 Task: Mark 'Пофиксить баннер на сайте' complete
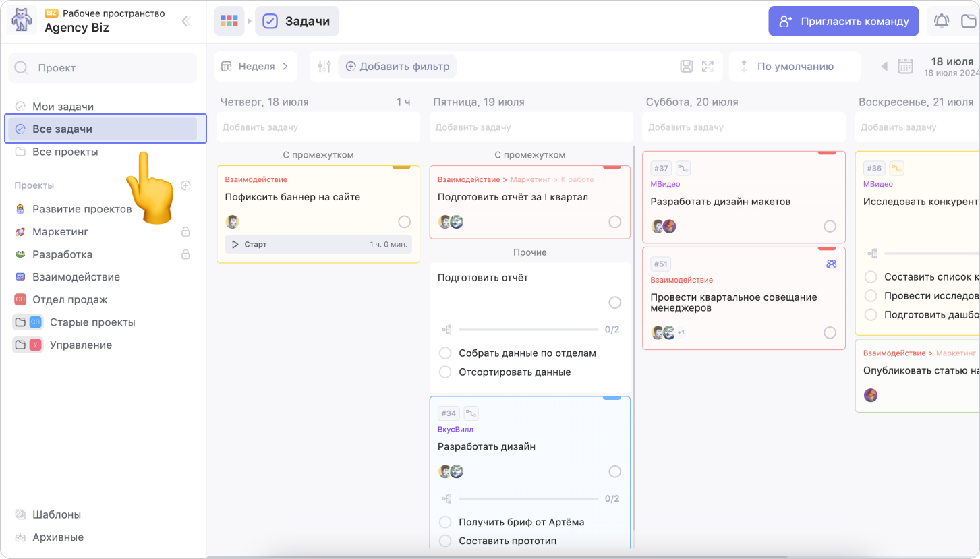404,222
